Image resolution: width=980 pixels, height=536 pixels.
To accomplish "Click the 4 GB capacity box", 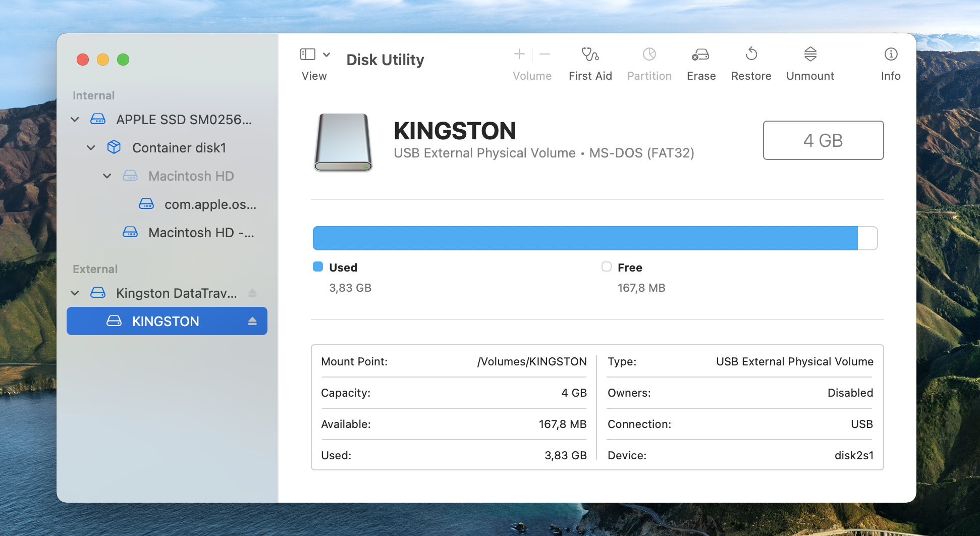I will coord(823,140).
